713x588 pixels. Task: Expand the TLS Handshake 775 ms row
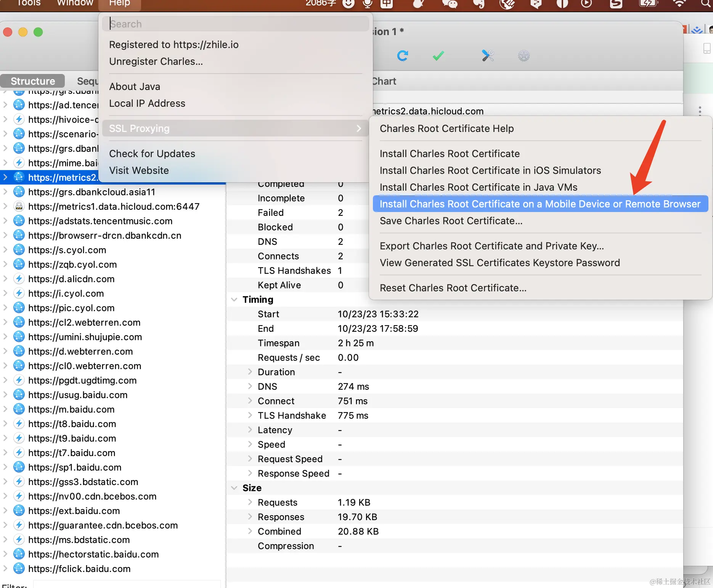(x=250, y=415)
